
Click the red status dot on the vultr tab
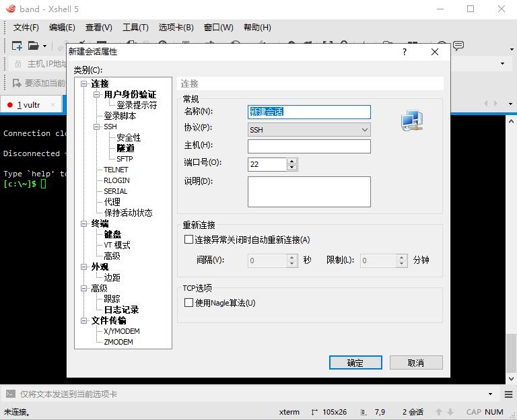(10, 105)
